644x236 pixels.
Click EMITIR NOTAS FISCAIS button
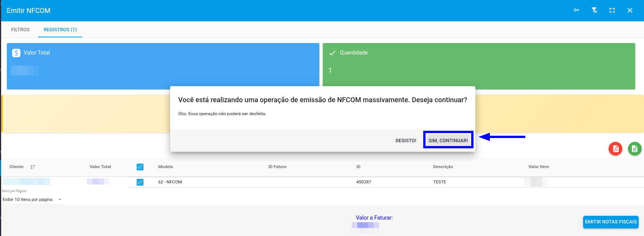[x=611, y=222]
